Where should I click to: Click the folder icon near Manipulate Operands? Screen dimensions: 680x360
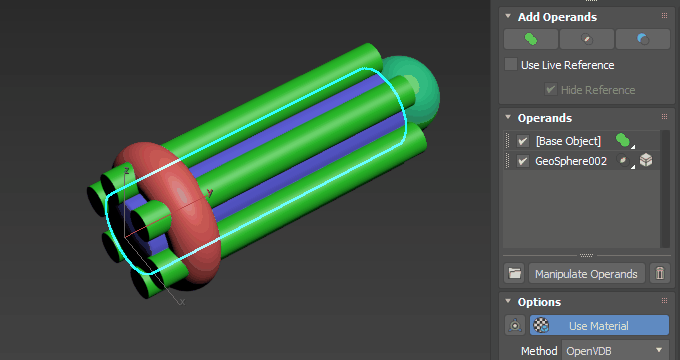tap(514, 274)
